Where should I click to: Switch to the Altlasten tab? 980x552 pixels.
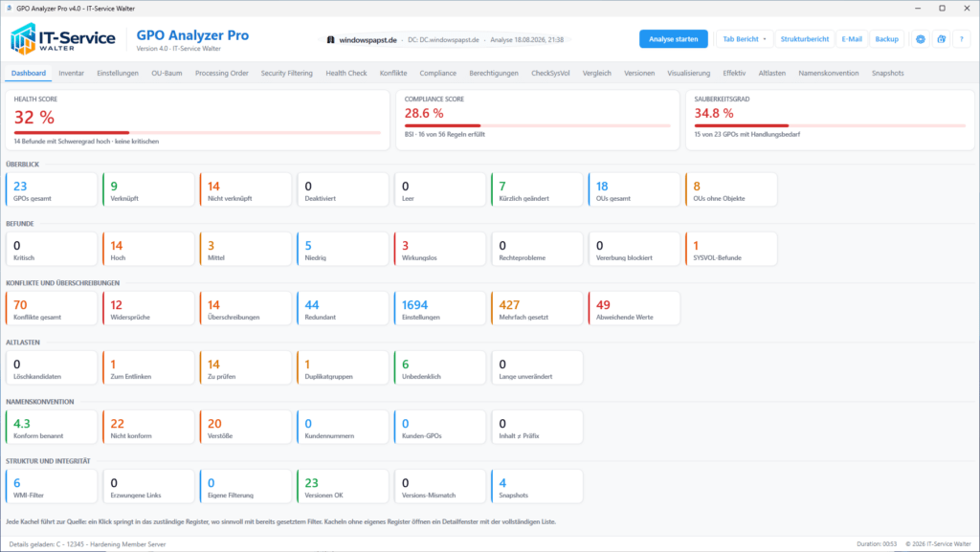coord(772,73)
